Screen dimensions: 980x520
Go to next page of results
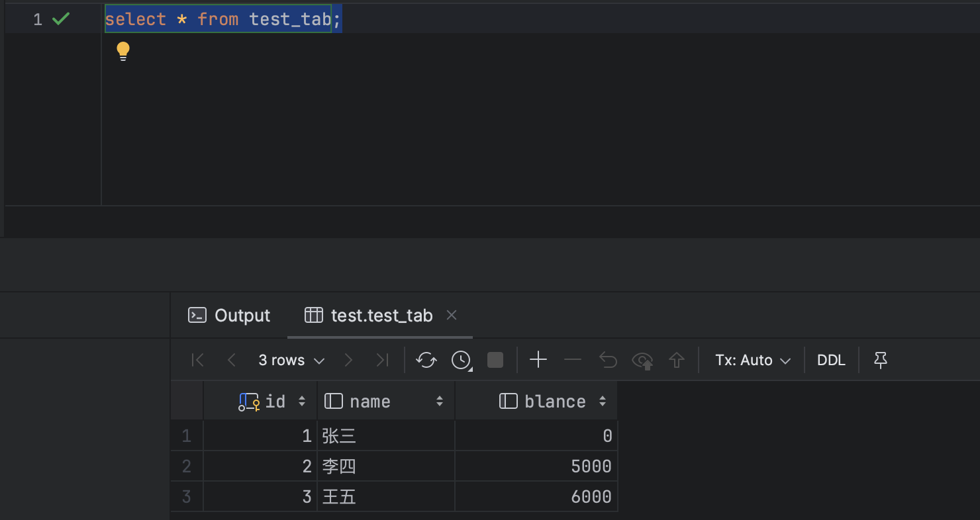click(348, 360)
